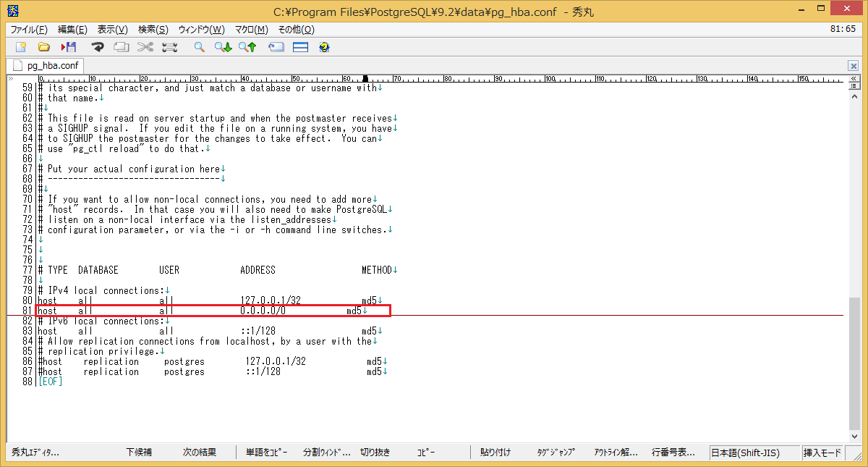Click the ruler bar above the text
The image size is (868, 467).
(441, 78)
